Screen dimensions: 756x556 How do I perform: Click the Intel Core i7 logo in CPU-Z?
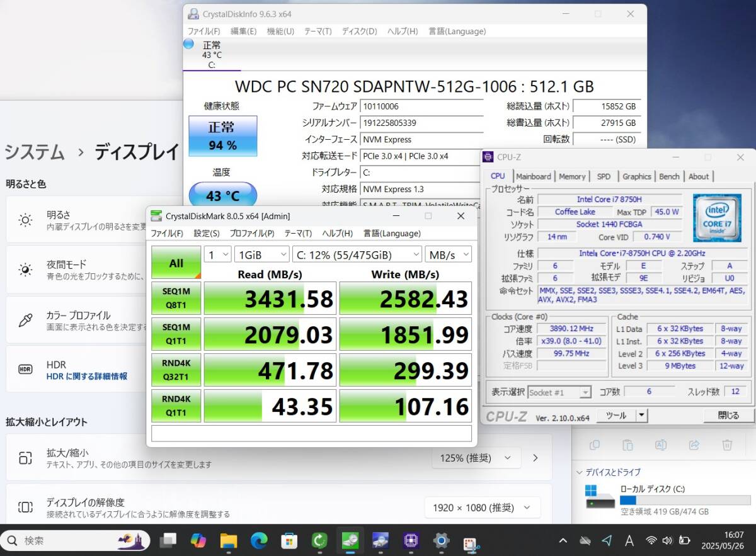tap(716, 218)
